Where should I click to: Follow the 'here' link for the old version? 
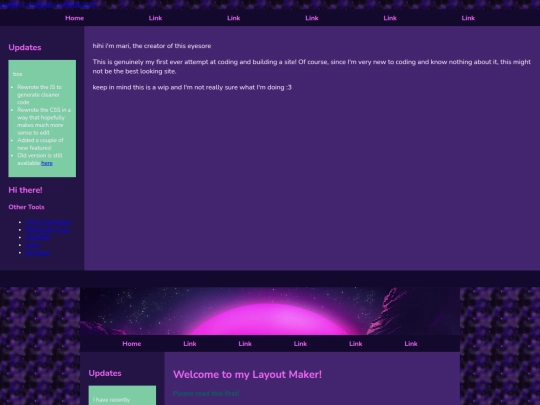click(x=47, y=163)
